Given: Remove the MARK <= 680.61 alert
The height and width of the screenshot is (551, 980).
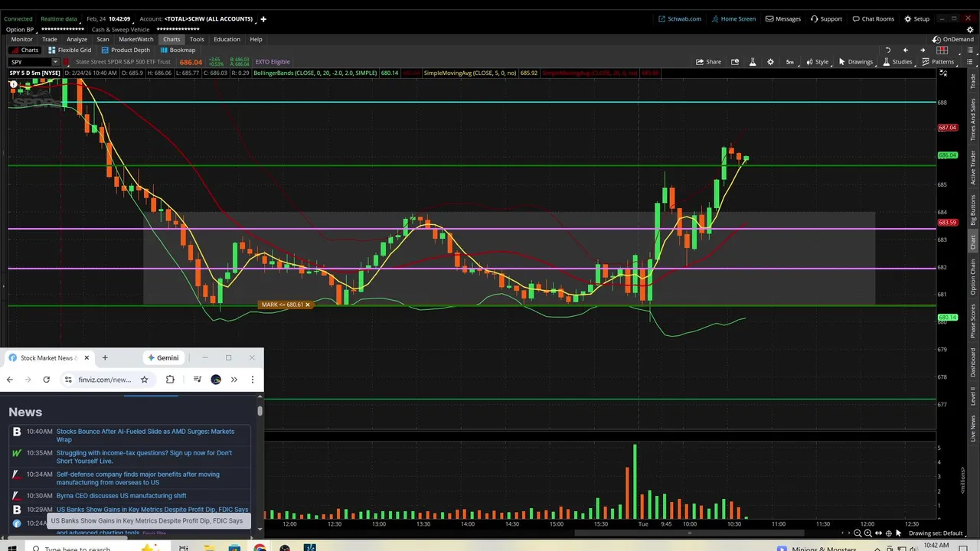Looking at the screenshot, I should coord(308,305).
